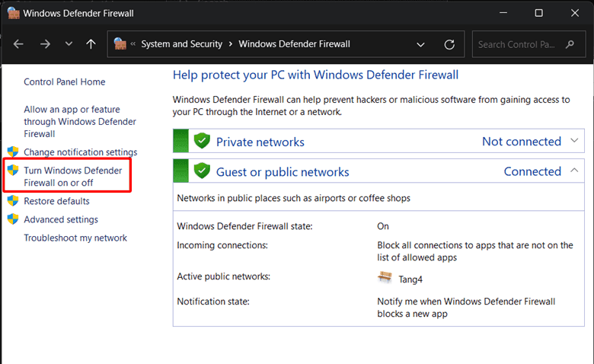594x364 pixels.
Task: Minimize the Windows Defender Firewall window
Action: 503,13
